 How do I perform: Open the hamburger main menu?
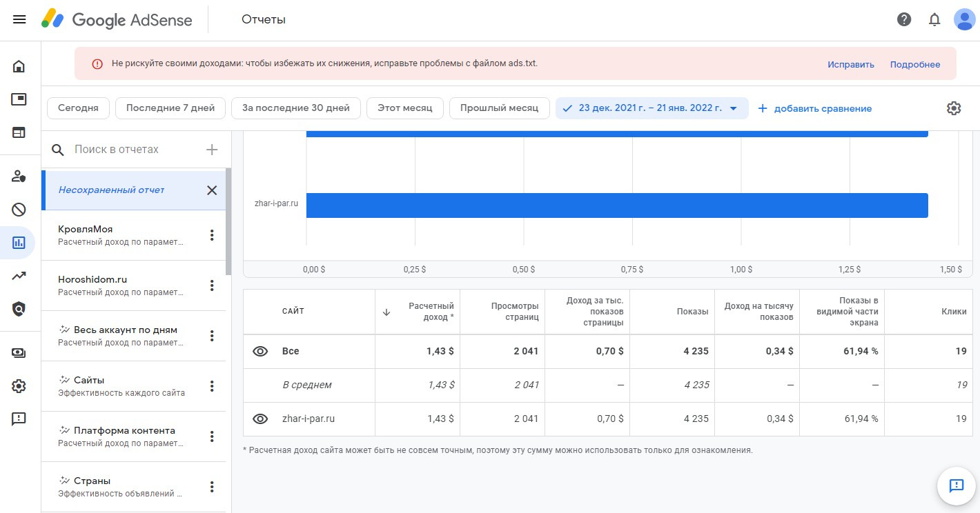point(19,19)
